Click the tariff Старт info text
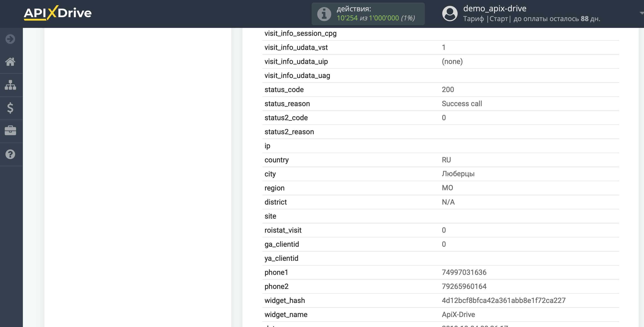Image resolution: width=644 pixels, height=327 pixels. point(531,19)
